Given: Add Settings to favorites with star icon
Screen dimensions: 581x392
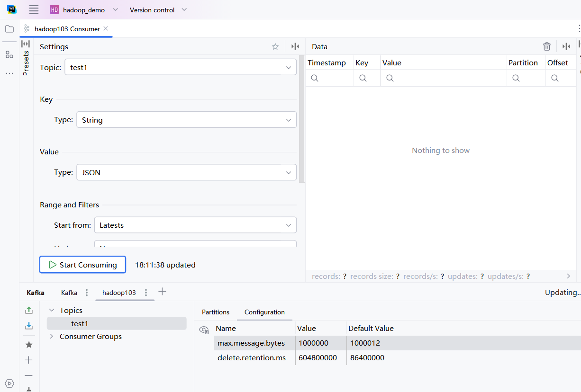Looking at the screenshot, I should [x=275, y=46].
